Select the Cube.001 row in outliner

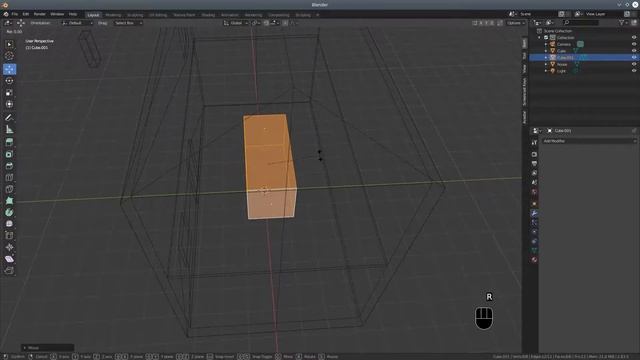click(584, 58)
